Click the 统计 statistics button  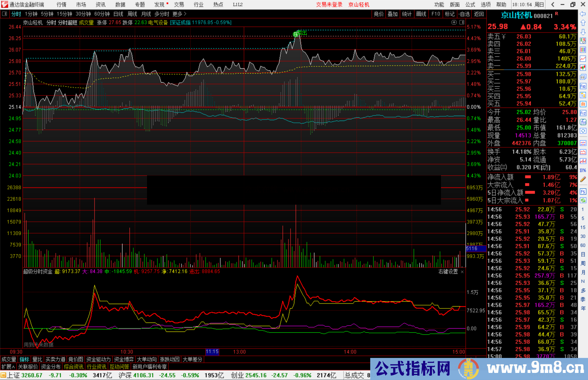coord(407,14)
